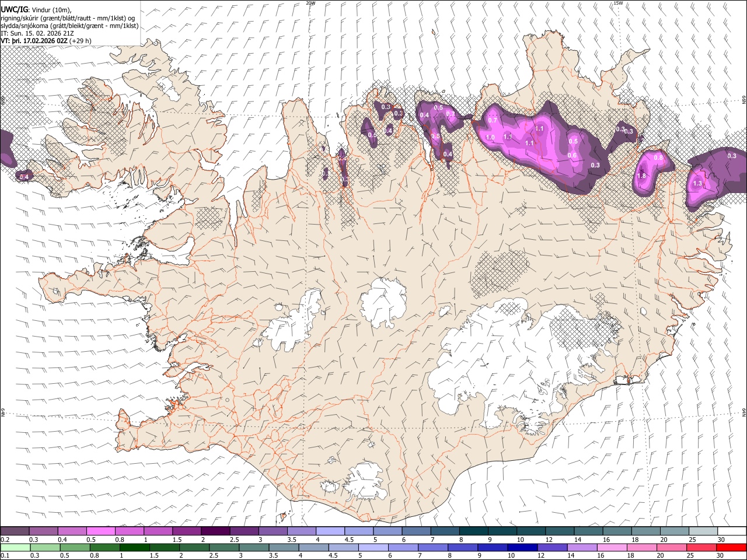Screen dimensions: 747x560
Task: Select the 0.8 value in the northeast precipitation cell
Action: point(658,158)
